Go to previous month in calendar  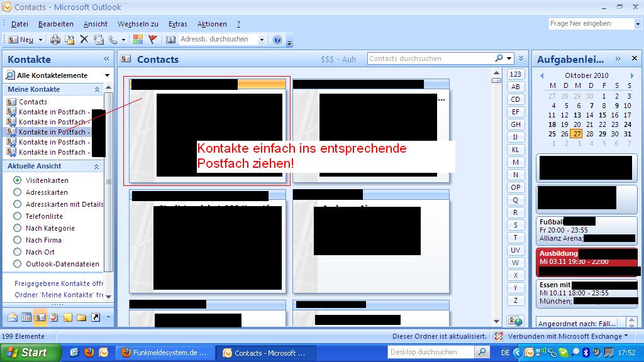point(541,75)
